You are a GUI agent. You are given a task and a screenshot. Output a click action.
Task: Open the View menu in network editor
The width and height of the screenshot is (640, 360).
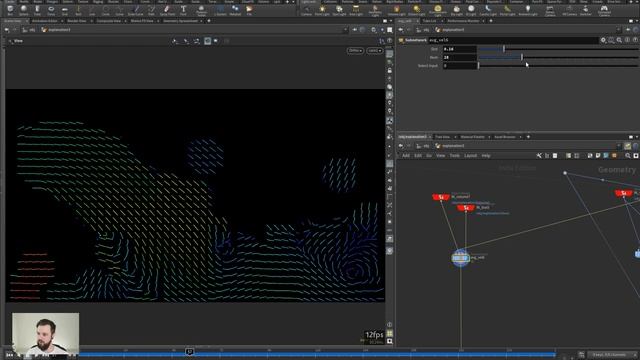click(x=440, y=156)
